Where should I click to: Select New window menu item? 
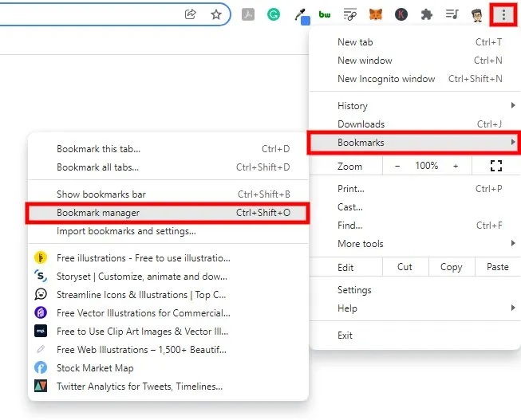coord(415,61)
